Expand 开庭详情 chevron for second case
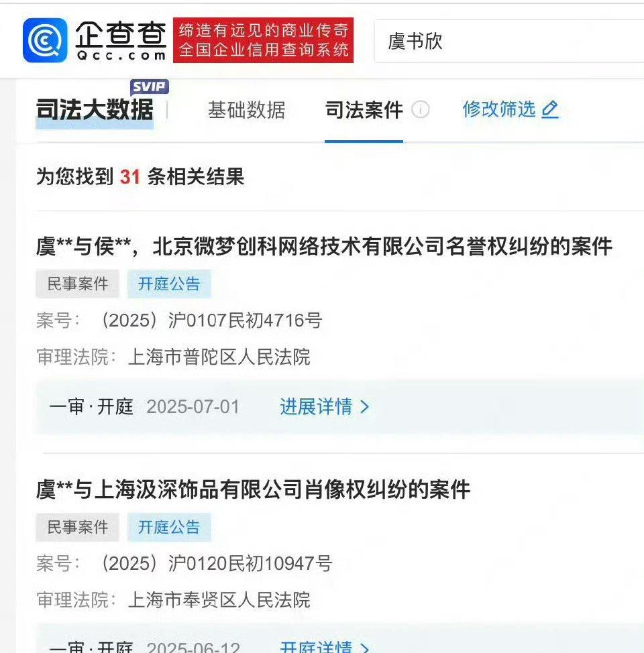This screenshot has width=644, height=653. pos(365,647)
